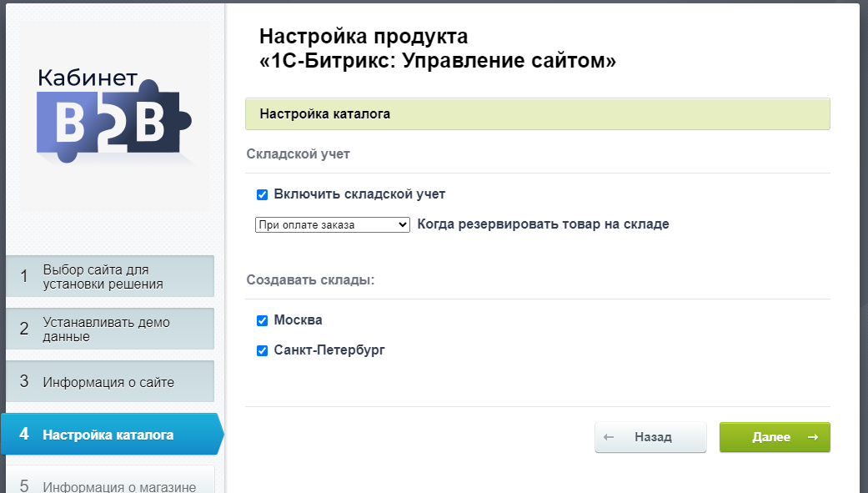This screenshot has width=868, height=493.
Task: Click the green Далее button
Action: [775, 437]
